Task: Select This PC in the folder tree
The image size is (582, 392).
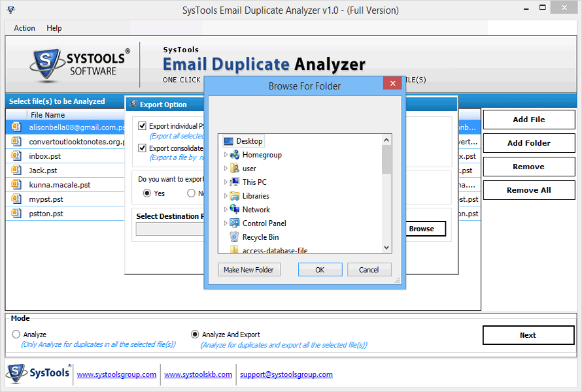Action: click(x=254, y=182)
